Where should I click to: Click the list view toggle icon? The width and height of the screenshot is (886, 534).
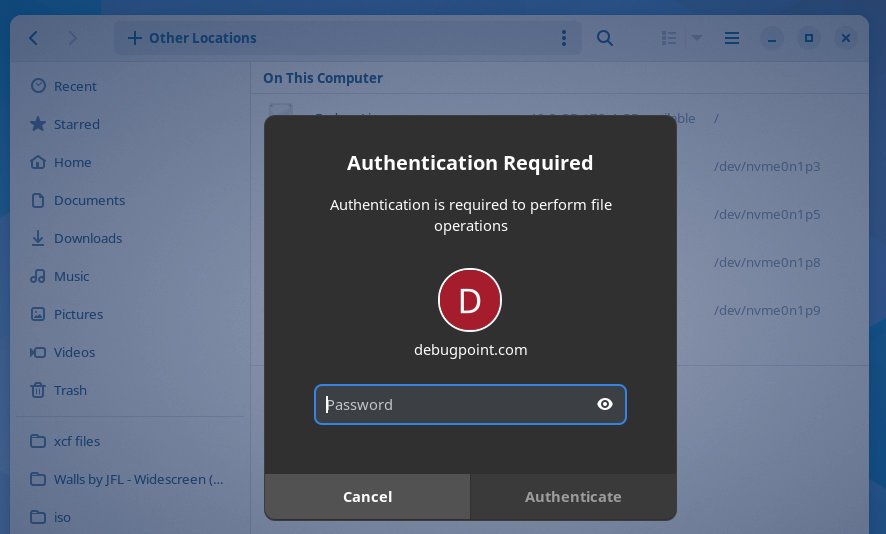point(670,38)
